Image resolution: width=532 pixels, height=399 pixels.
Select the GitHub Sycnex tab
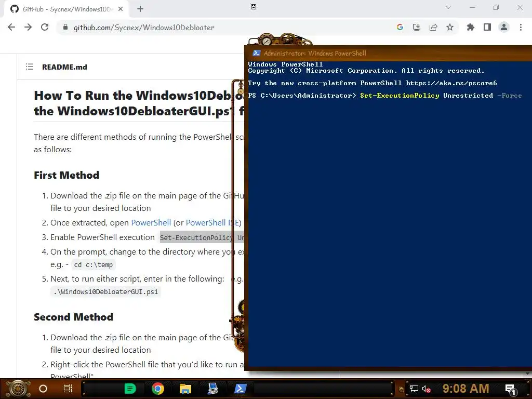[x=66, y=9]
